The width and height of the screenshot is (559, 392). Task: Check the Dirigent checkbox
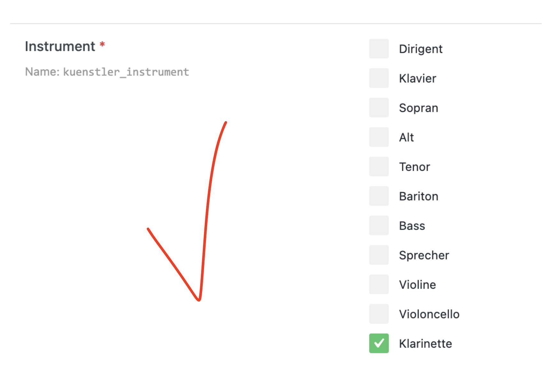(379, 49)
